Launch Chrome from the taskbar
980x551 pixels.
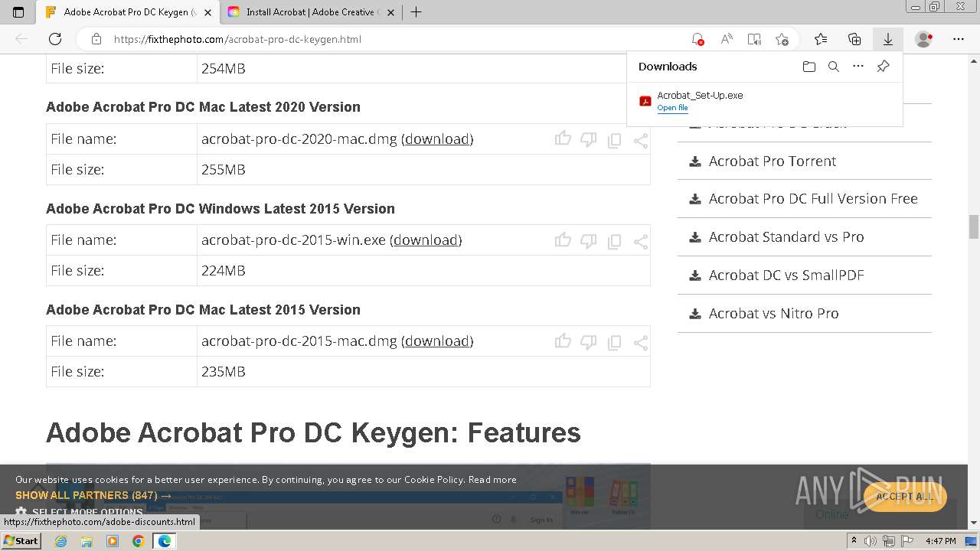point(138,541)
